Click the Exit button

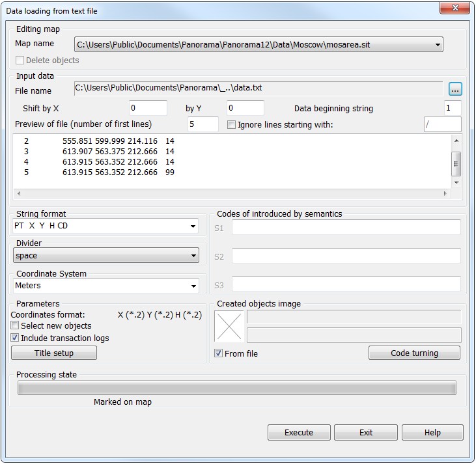366,433
